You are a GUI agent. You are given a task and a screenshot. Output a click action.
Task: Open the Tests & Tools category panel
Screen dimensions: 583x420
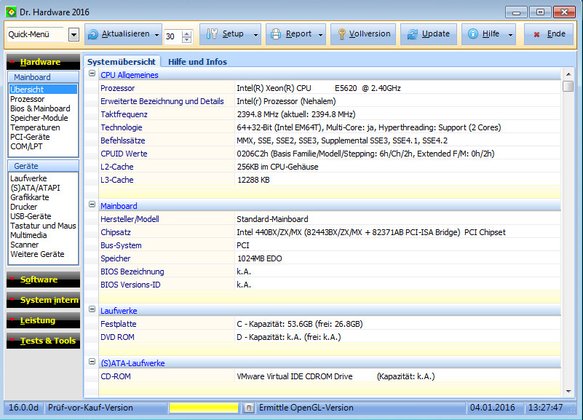pos(43,341)
